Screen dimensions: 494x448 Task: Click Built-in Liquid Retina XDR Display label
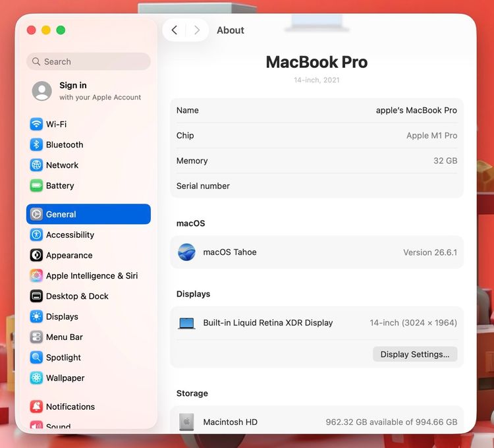point(268,323)
